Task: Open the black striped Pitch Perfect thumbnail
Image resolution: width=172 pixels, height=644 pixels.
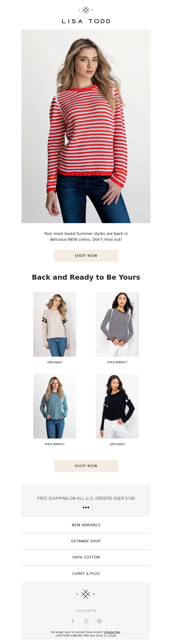Action: point(117,324)
